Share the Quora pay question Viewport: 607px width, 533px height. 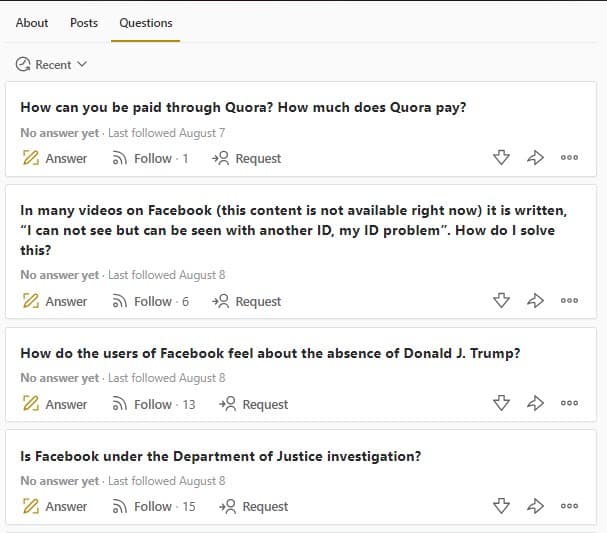(535, 158)
